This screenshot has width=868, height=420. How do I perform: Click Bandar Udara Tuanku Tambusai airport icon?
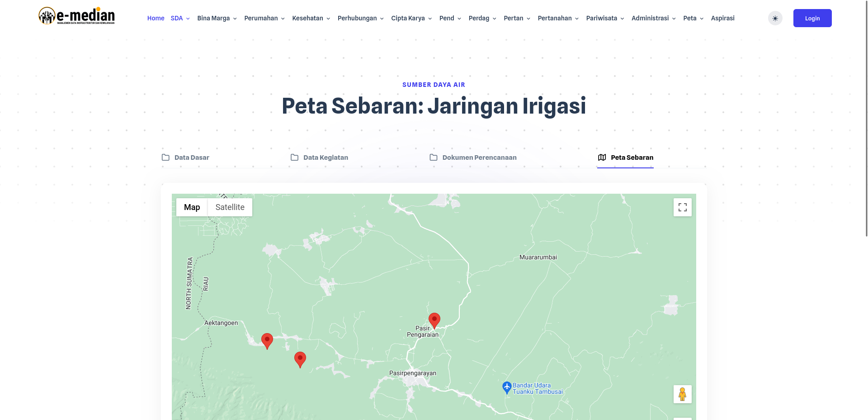(507, 387)
